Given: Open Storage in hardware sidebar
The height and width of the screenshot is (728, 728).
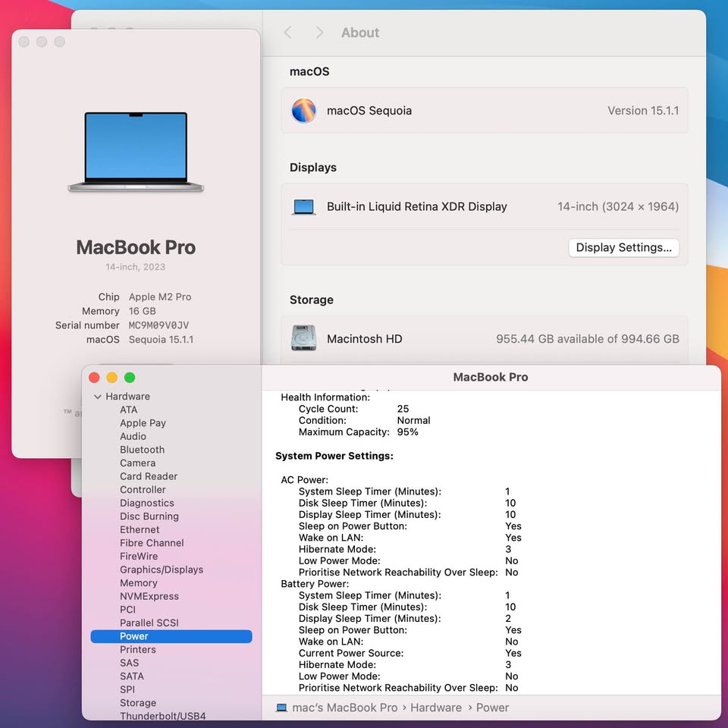Looking at the screenshot, I should click(137, 703).
